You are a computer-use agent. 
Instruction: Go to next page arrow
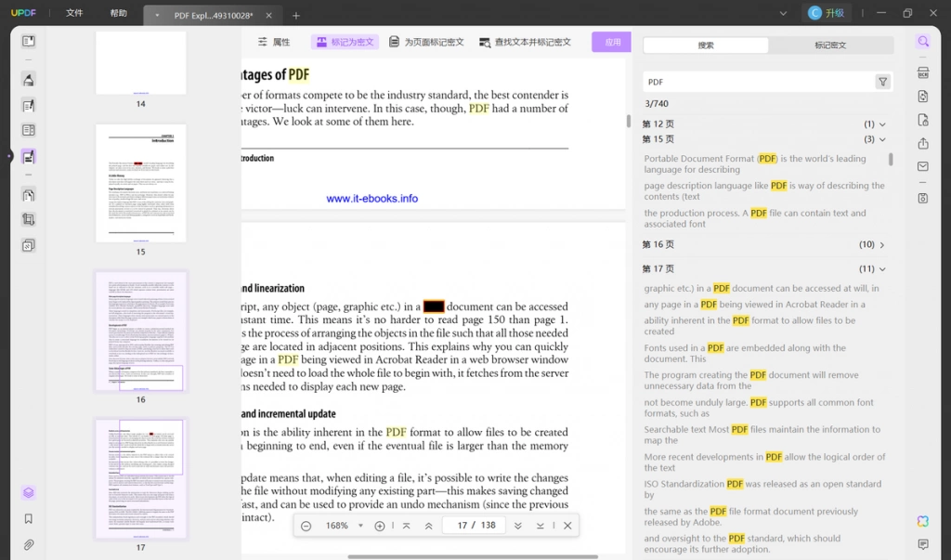[518, 526]
